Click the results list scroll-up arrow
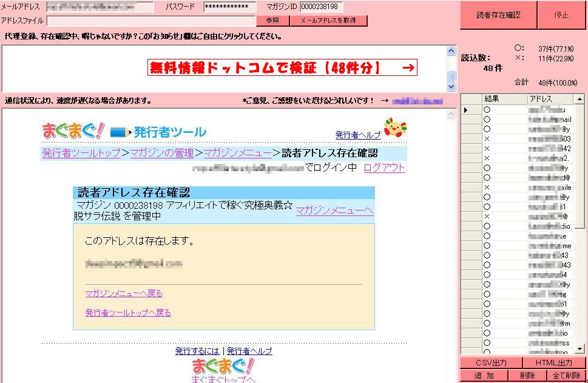This screenshot has height=383, width=588. tap(580, 99)
